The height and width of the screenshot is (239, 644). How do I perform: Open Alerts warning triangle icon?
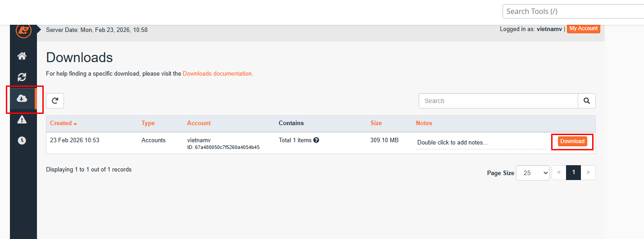(22, 119)
